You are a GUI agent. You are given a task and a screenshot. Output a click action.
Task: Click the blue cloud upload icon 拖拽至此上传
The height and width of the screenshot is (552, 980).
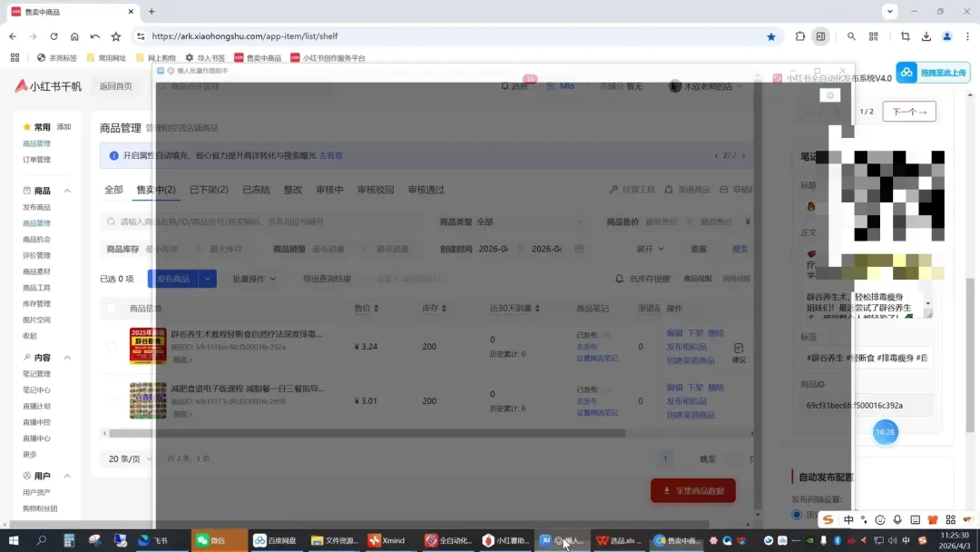pos(906,73)
